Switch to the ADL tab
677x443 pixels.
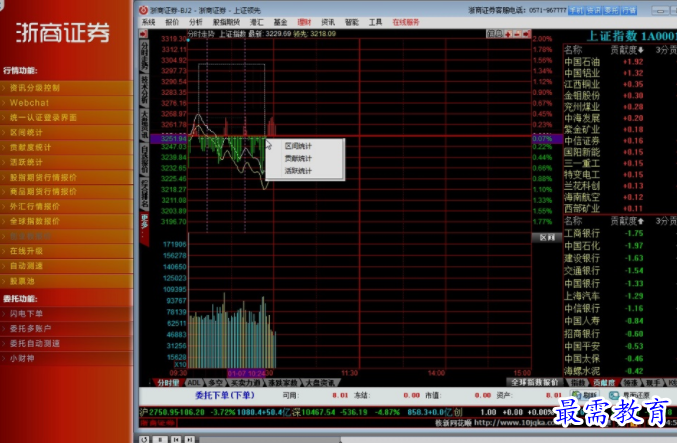pyautogui.click(x=194, y=383)
